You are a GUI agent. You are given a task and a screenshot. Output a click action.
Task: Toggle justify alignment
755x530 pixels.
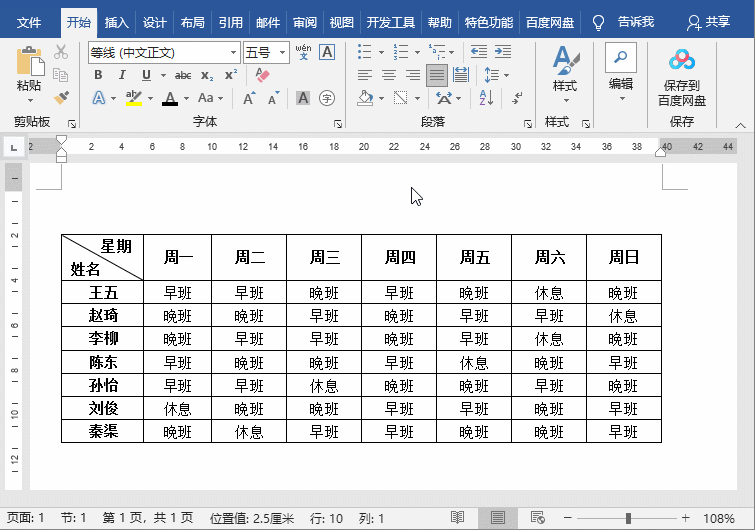click(437, 75)
